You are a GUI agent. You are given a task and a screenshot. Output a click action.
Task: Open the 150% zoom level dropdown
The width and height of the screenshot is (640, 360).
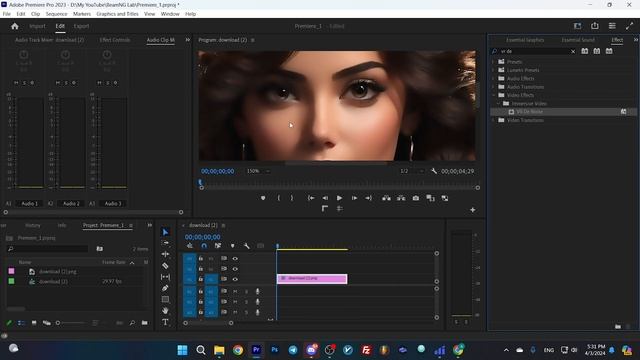click(x=258, y=171)
